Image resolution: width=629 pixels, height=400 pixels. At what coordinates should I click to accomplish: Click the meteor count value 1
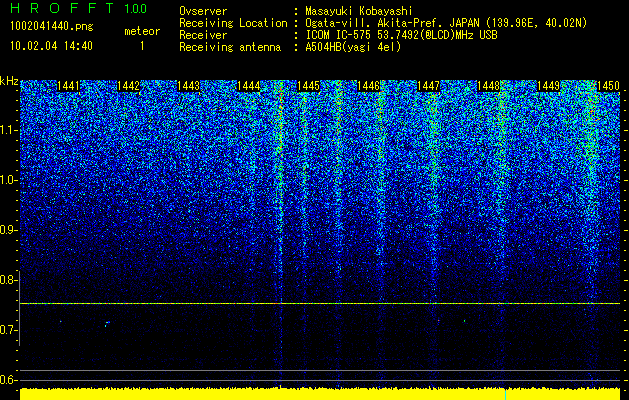click(142, 46)
